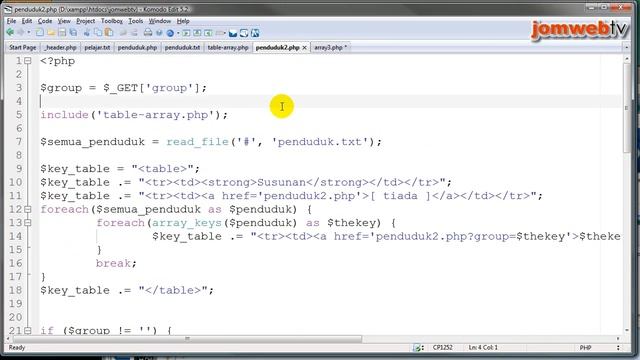This screenshot has height=360, width=640.
Task: Toggle the right pane visibility icon
Action: coord(208,33)
